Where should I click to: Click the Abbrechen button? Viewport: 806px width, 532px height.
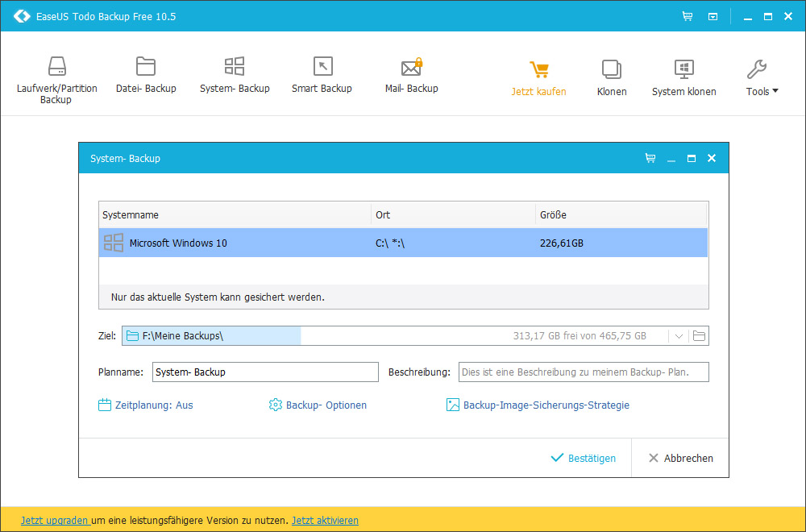tap(680, 458)
